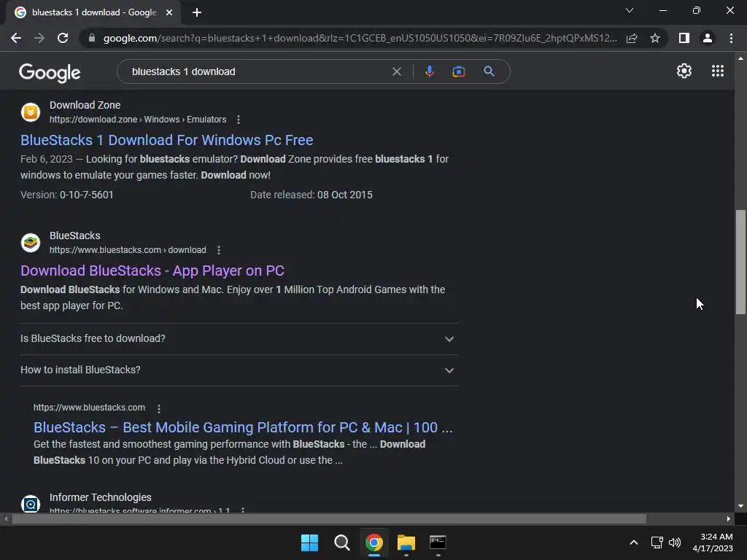Start voice search with microphone
Viewport: 747px width, 560px height.
(429, 71)
